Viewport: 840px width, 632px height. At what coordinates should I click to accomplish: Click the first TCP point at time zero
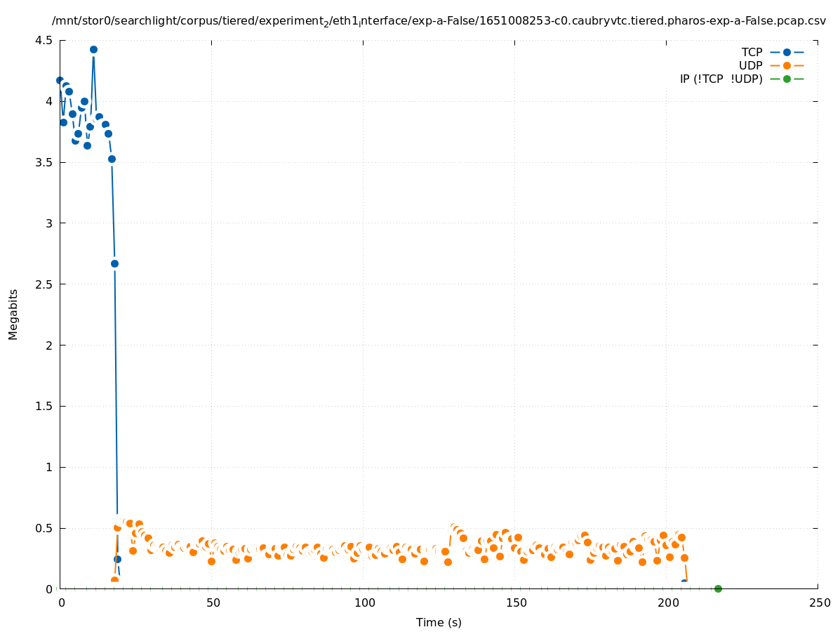[x=60, y=80]
